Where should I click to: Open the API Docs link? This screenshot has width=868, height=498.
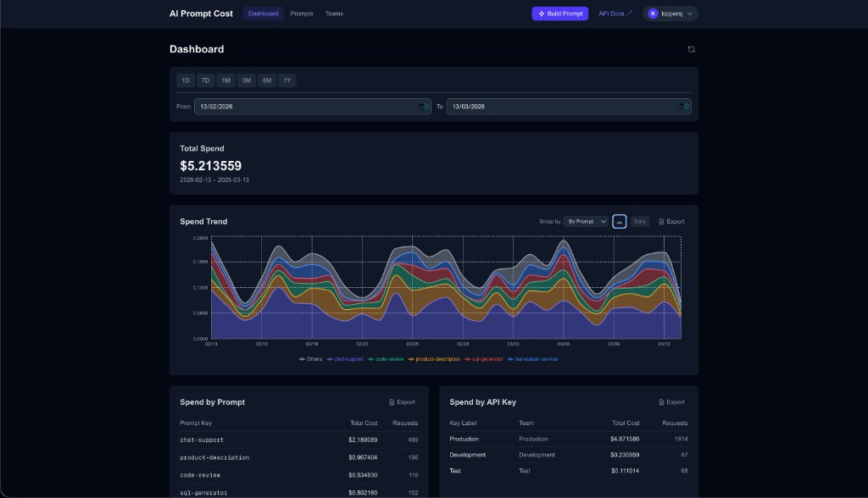tap(612, 13)
